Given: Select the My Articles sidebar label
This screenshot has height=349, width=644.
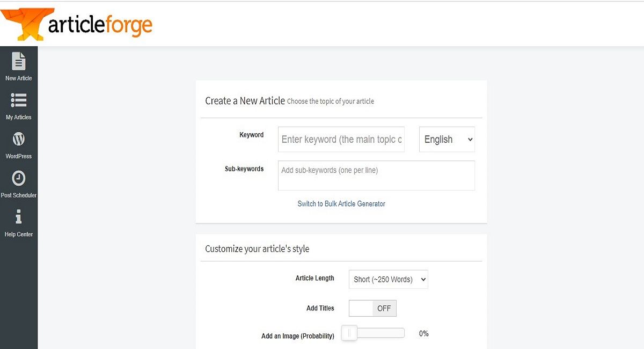Looking at the screenshot, I should pos(19,117).
